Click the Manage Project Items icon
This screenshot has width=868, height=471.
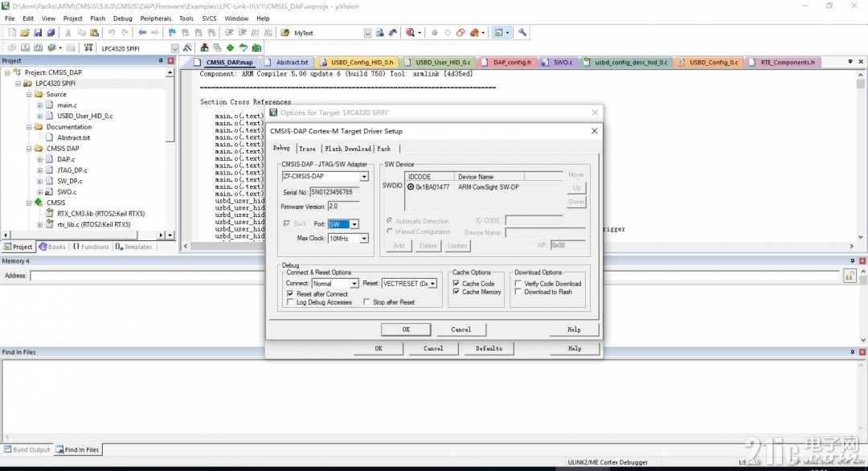tap(204, 48)
